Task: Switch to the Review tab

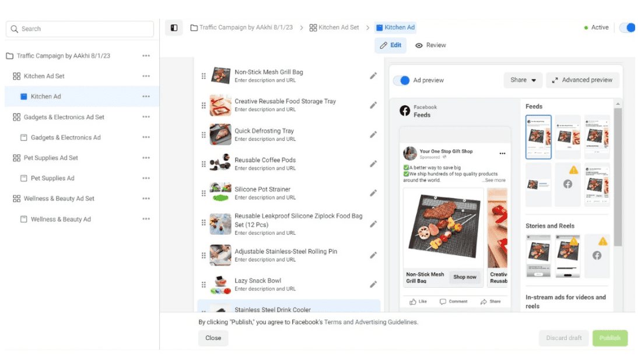Action: [x=430, y=45]
